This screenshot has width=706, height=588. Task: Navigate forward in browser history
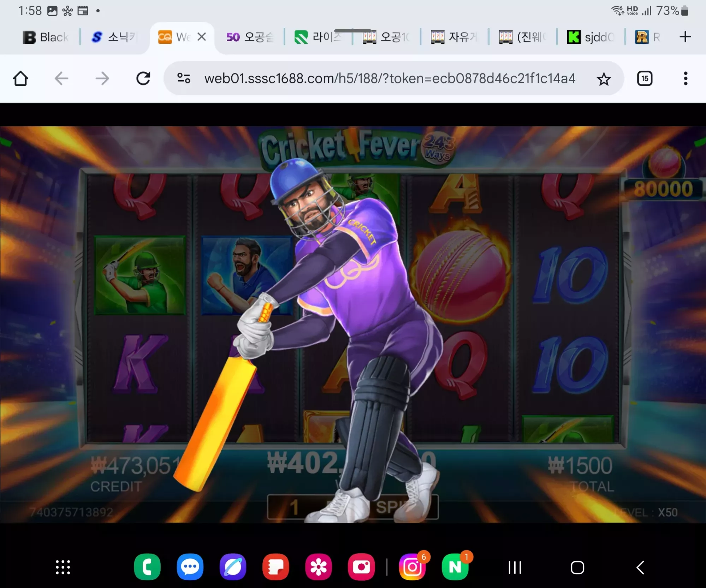tap(102, 78)
